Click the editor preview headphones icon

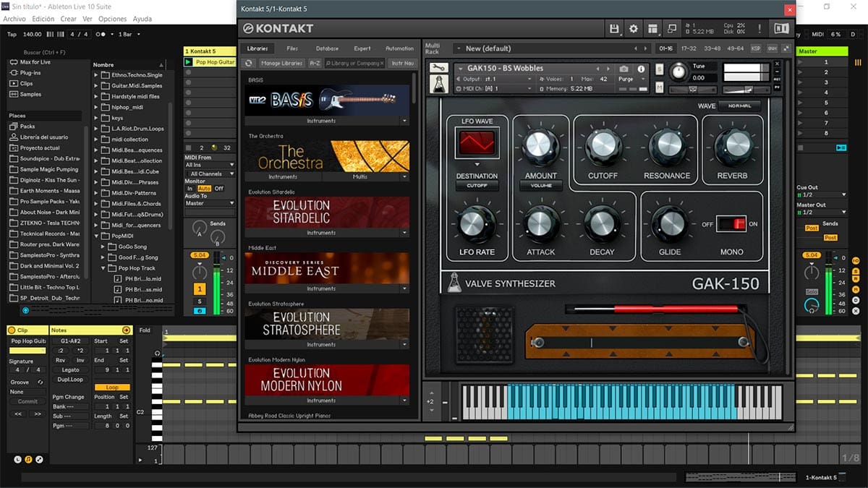click(157, 353)
